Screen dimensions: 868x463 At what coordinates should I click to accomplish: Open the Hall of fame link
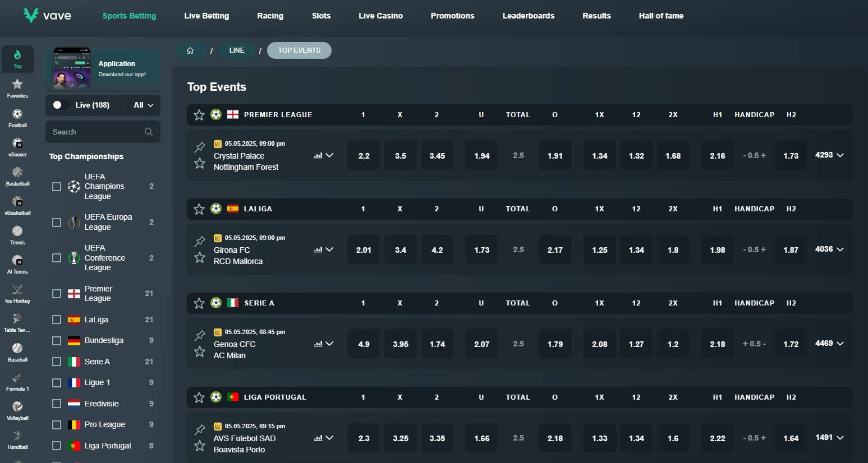click(x=661, y=16)
